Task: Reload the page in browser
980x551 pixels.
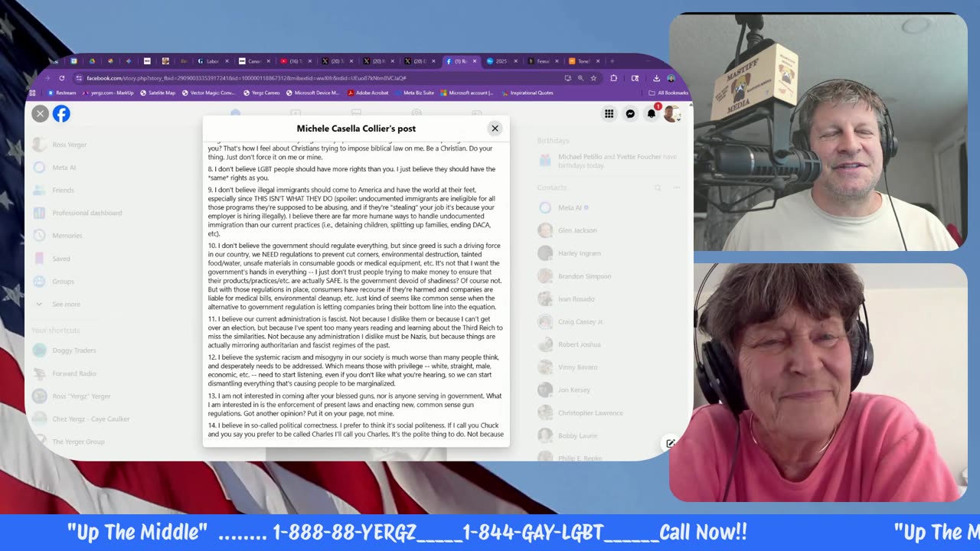Action: click(62, 78)
